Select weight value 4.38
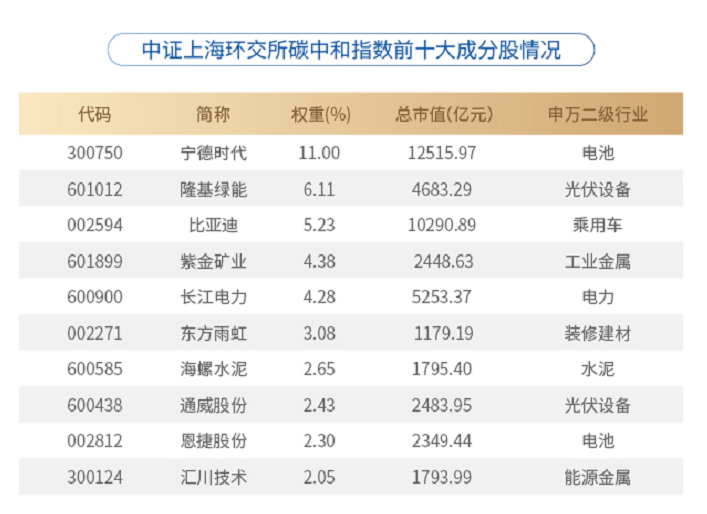707x514 pixels. (x=319, y=262)
